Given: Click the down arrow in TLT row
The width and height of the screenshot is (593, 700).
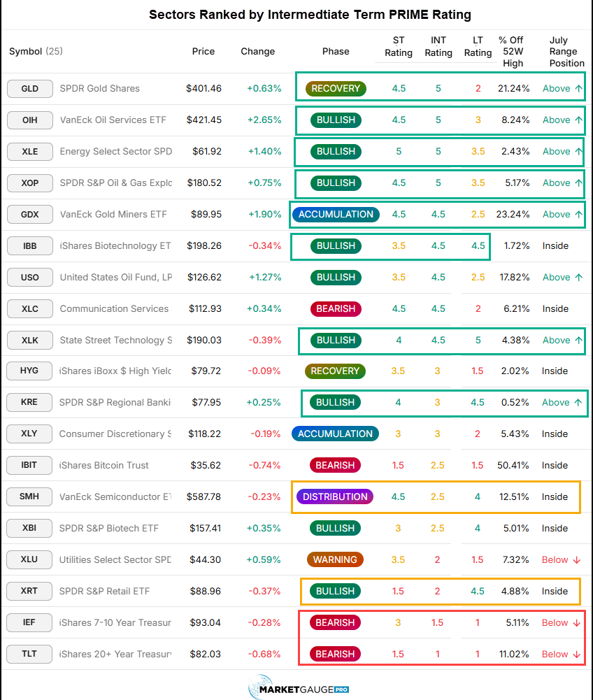Looking at the screenshot, I should pos(577,655).
